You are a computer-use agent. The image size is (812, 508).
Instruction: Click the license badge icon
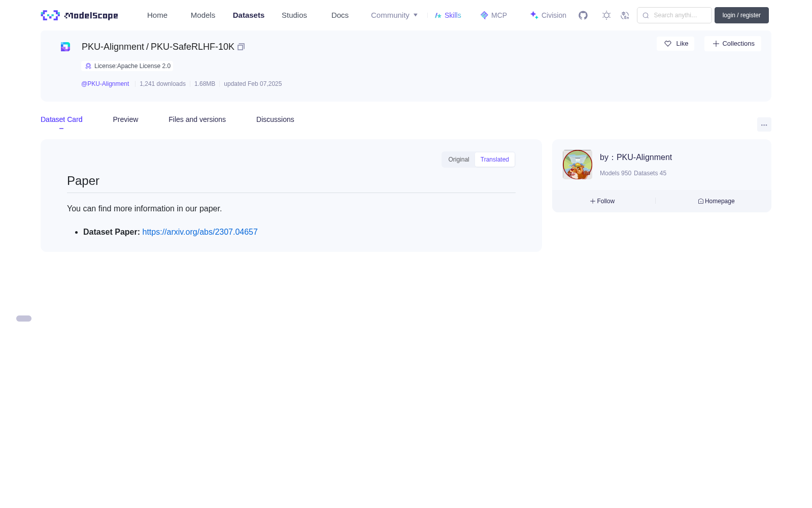coord(88,66)
